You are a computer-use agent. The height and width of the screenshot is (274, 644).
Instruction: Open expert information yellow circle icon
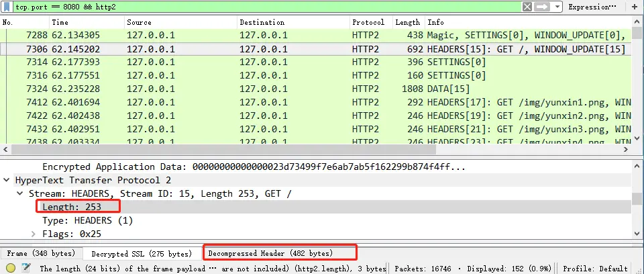coord(11,269)
